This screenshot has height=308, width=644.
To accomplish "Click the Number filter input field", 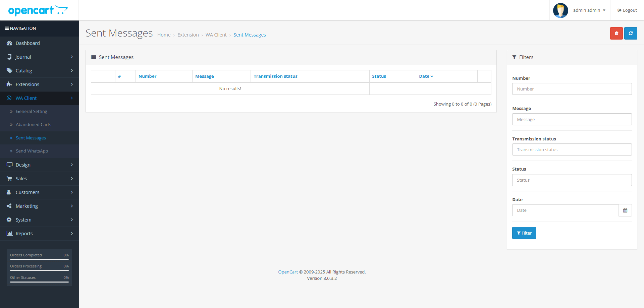I will [x=572, y=89].
